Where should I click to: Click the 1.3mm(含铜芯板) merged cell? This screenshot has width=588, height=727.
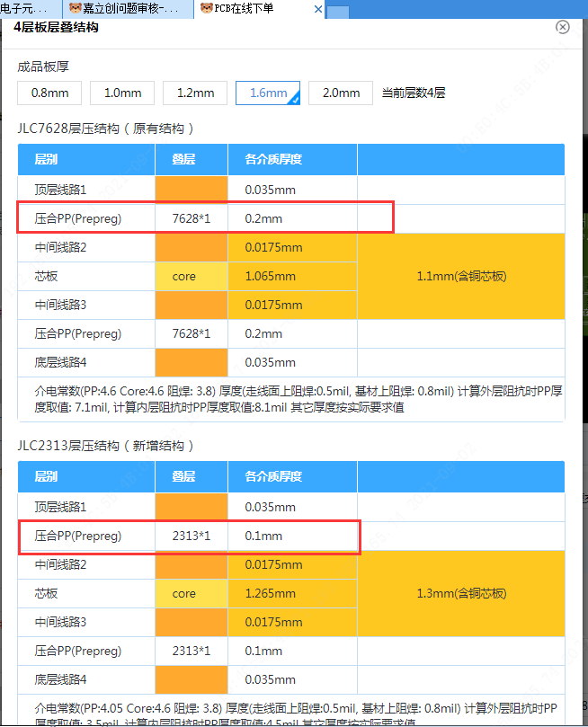pos(460,593)
